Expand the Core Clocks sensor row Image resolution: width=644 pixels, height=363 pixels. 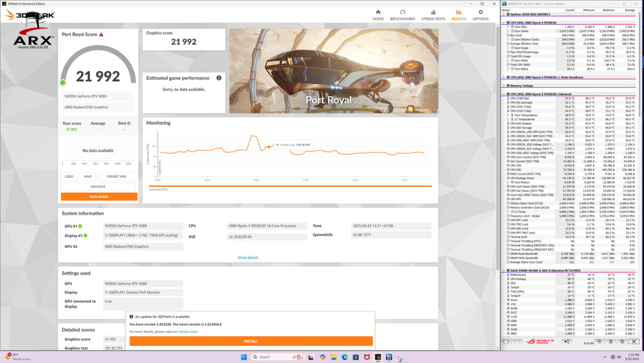tap(507, 31)
